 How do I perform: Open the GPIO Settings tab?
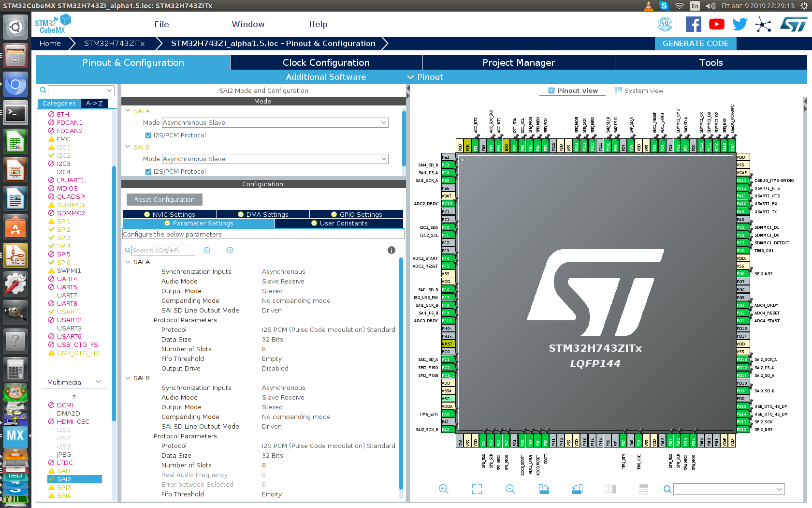357,214
